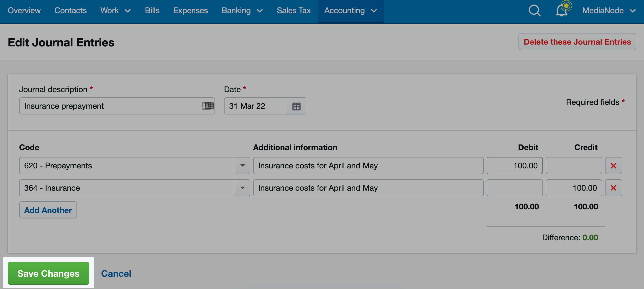644x289 pixels.
Task: Focus the Debit field with 100.00
Action: click(x=514, y=166)
